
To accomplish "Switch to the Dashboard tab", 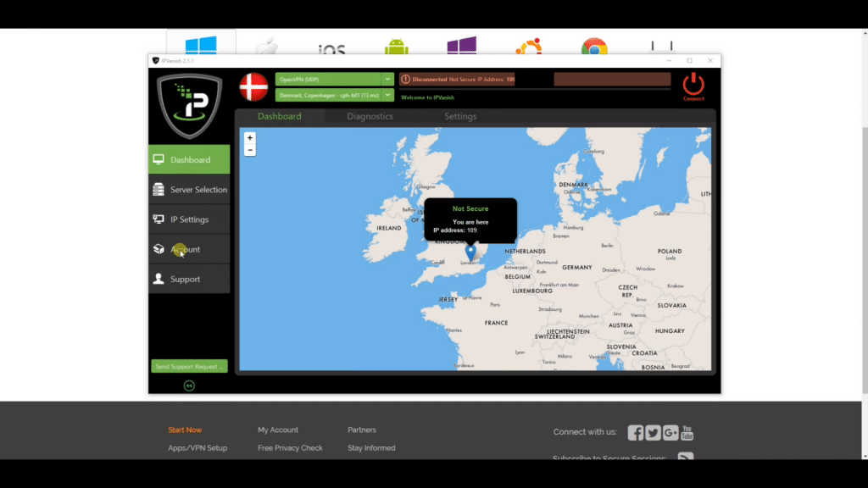I will pos(280,116).
